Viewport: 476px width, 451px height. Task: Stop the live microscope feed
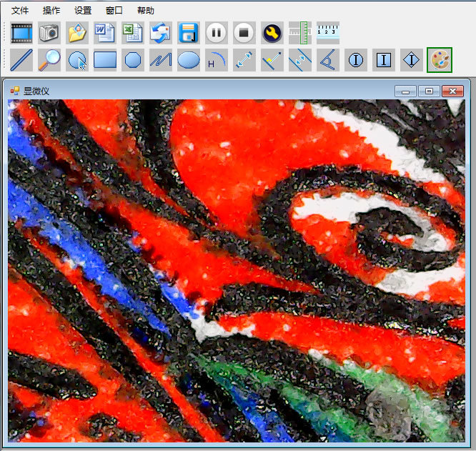pos(244,33)
